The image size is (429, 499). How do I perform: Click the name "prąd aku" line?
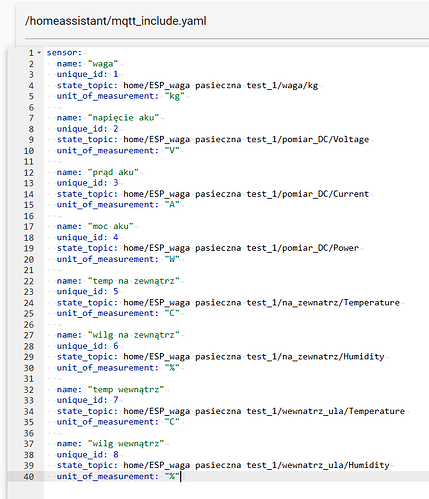pos(98,172)
